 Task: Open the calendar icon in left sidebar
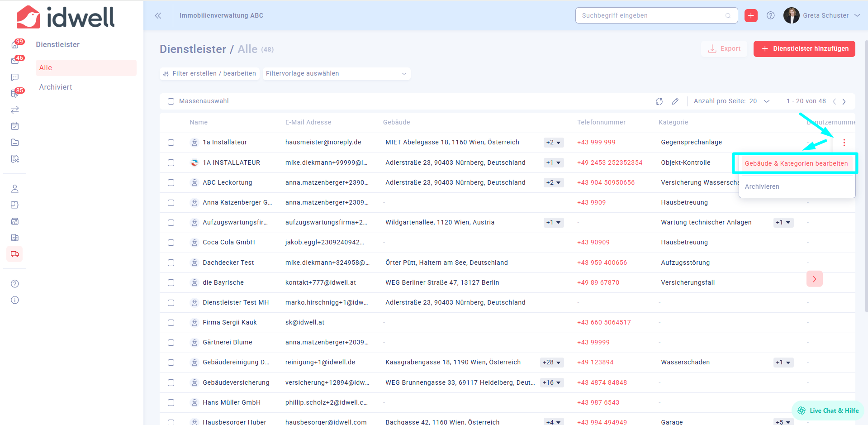[15, 126]
